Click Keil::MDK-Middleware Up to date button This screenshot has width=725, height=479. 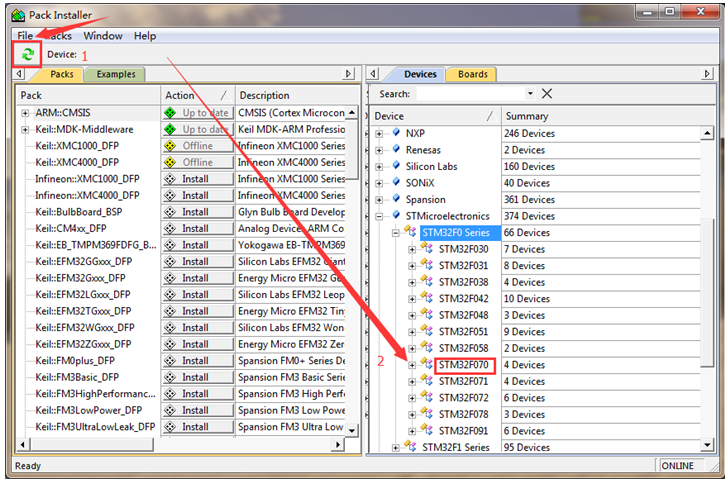coord(198,129)
